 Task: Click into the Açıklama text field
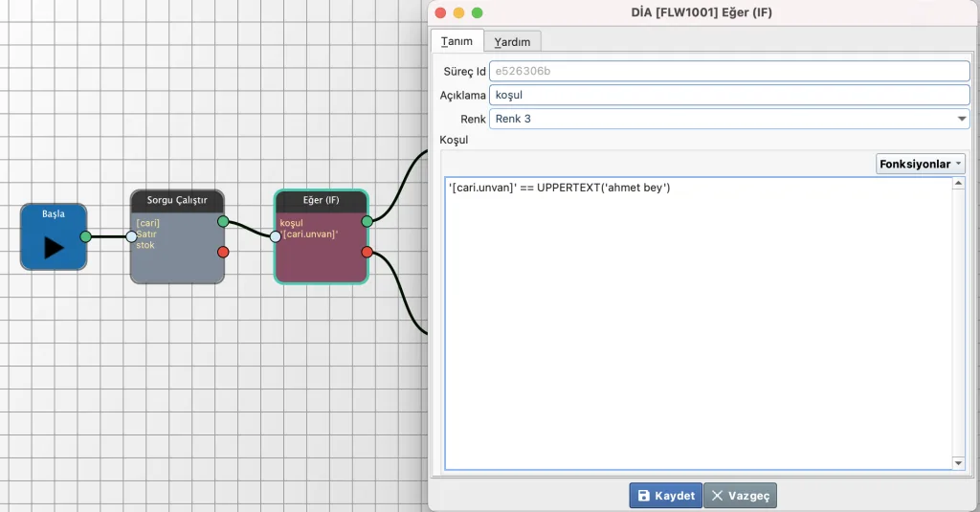coord(727,95)
